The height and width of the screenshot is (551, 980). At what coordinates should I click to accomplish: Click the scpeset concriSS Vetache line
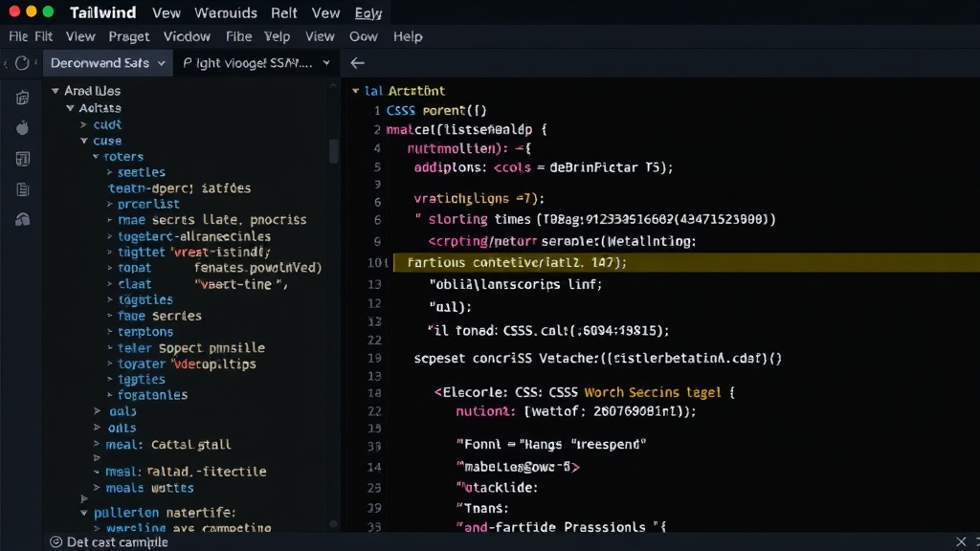coord(597,358)
